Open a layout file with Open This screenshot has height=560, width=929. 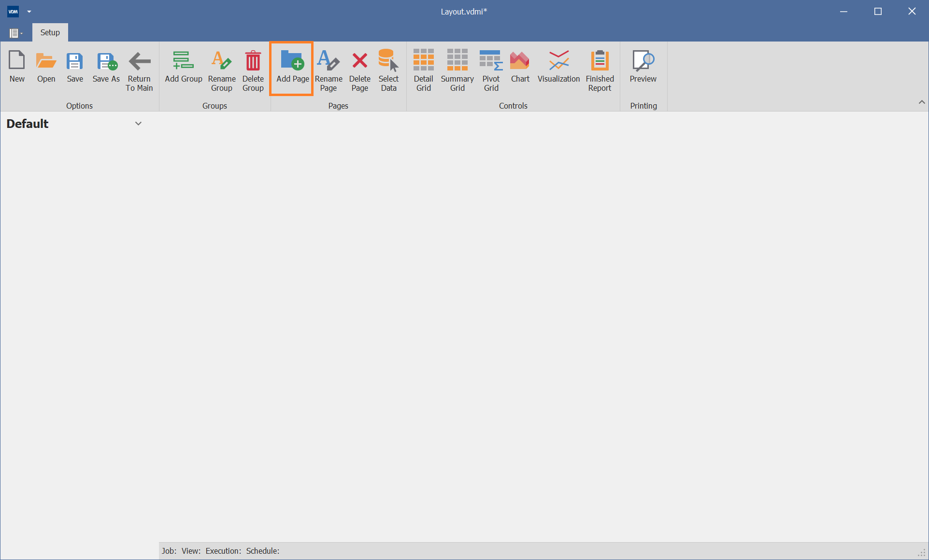click(46, 68)
